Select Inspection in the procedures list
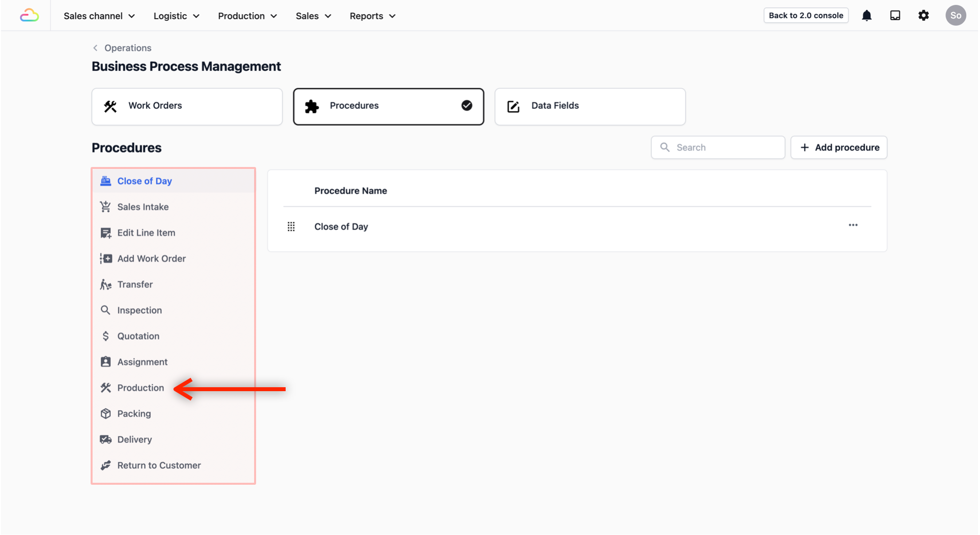The height and width of the screenshot is (535, 980). 139,310
